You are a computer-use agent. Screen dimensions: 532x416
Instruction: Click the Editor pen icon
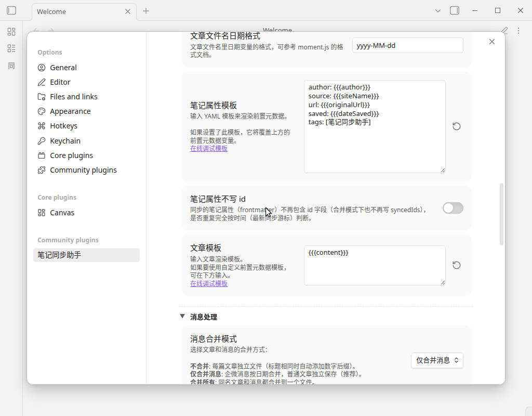pyautogui.click(x=42, y=82)
